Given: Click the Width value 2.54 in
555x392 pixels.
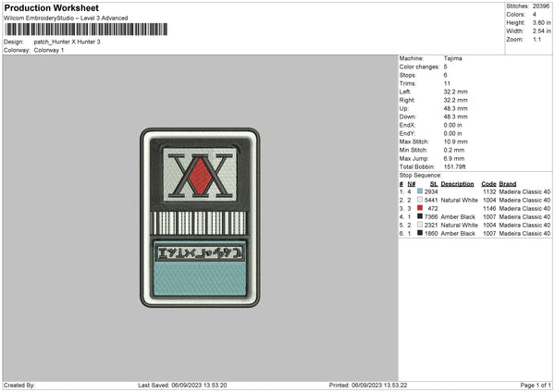Looking at the screenshot, I should pos(541,31).
